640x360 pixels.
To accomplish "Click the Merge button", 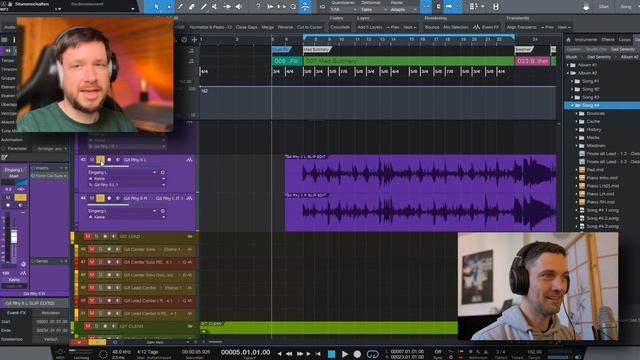I will [x=267, y=27].
